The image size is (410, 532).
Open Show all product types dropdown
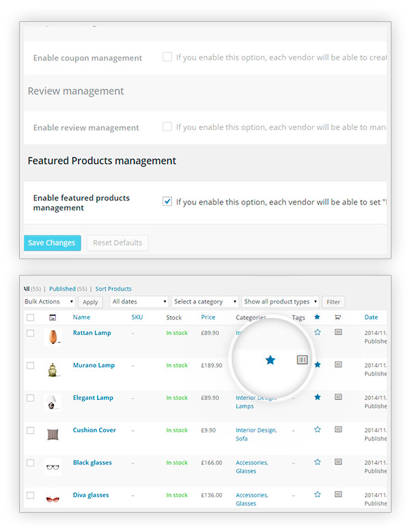click(x=280, y=302)
